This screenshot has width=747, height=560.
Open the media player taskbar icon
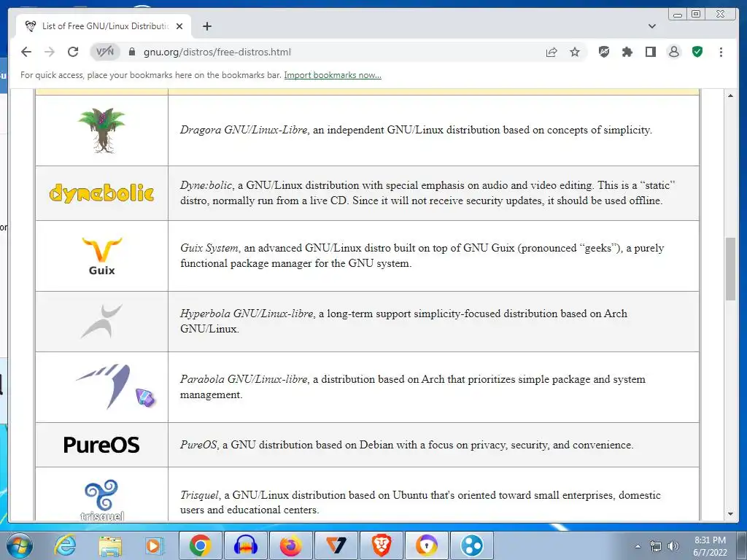[154, 545]
